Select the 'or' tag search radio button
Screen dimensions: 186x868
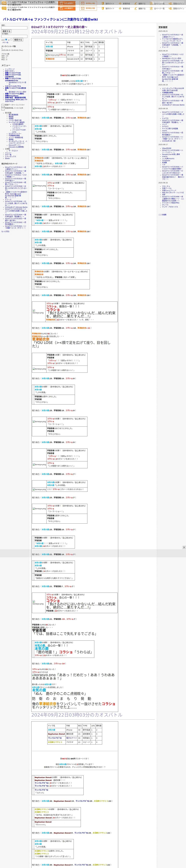pos(11,39)
